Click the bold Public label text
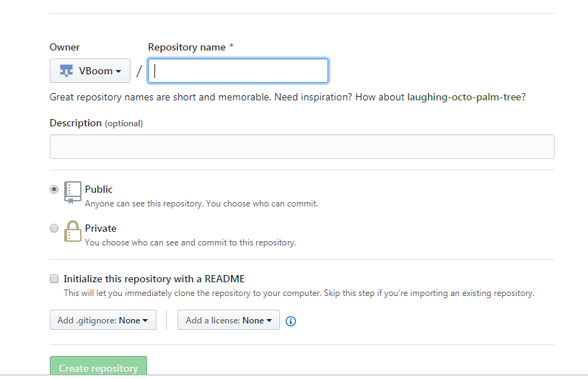The image size is (588, 379). point(99,189)
